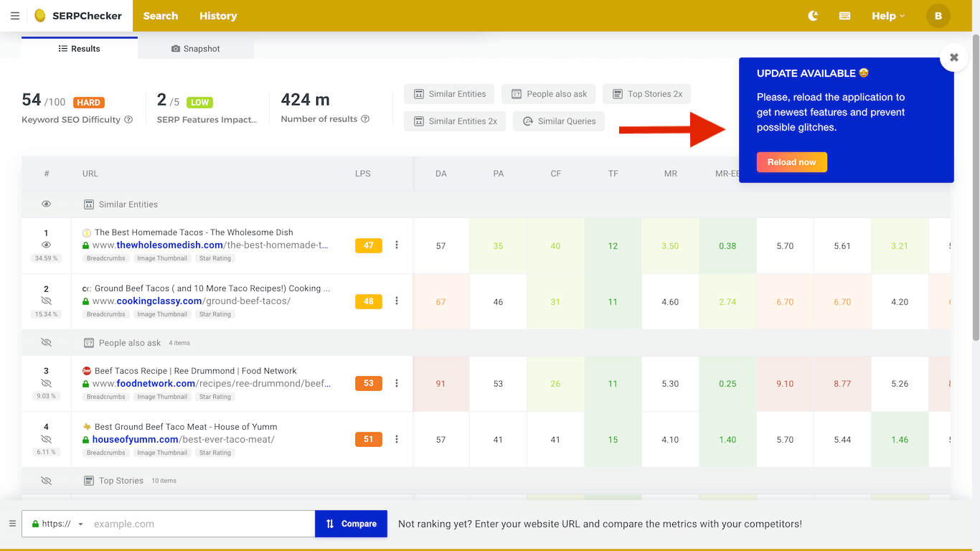This screenshot has height=551, width=980.
Task: Toggle visibility of People also ask section
Action: (47, 343)
